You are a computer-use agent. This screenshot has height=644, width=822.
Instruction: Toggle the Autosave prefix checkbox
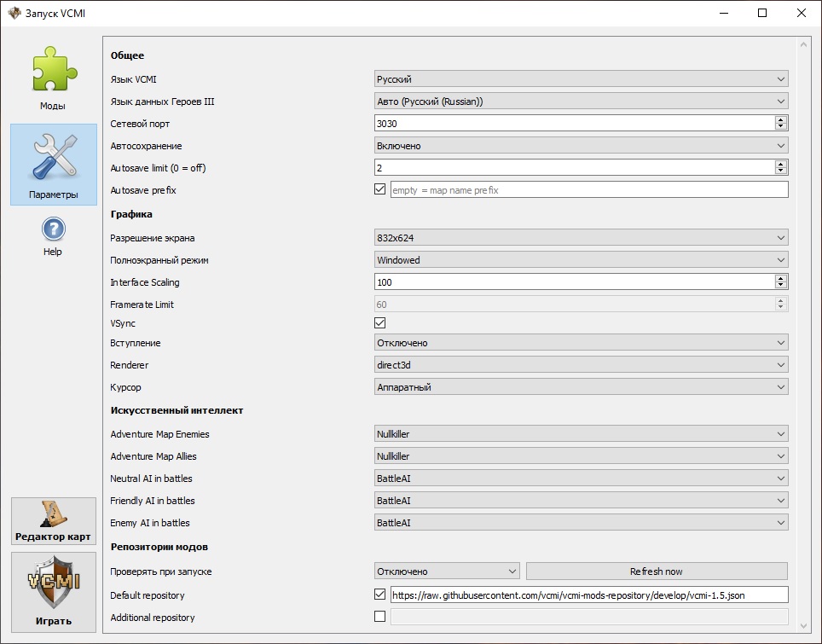tap(380, 189)
